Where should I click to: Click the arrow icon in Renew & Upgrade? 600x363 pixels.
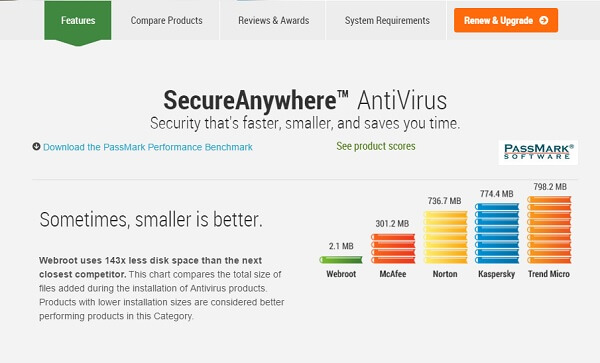(x=543, y=20)
